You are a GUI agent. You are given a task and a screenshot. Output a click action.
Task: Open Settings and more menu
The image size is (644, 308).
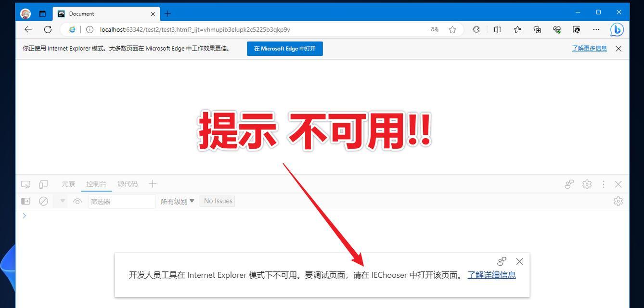point(596,29)
